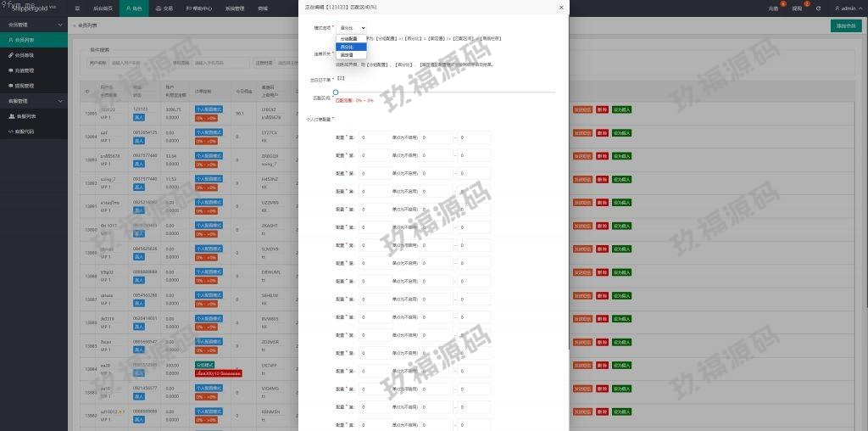Open the 充值 notification with badge
The image size is (868, 431).
pos(773,8)
